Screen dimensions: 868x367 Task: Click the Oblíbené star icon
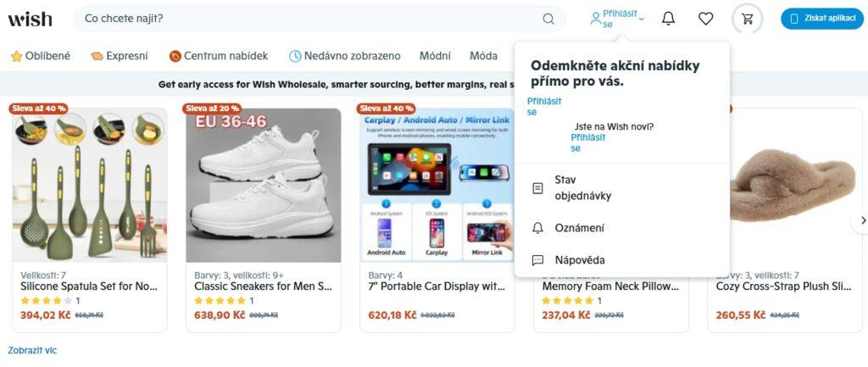(16, 57)
